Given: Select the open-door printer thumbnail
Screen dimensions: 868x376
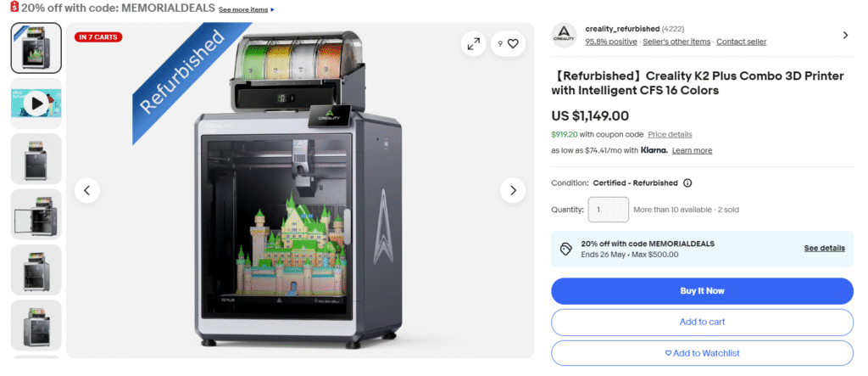Looking at the screenshot, I should tap(36, 214).
